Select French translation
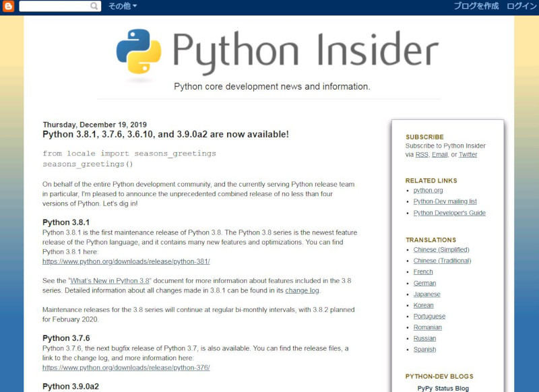Viewport: 539px width, 392px height. [x=423, y=271]
